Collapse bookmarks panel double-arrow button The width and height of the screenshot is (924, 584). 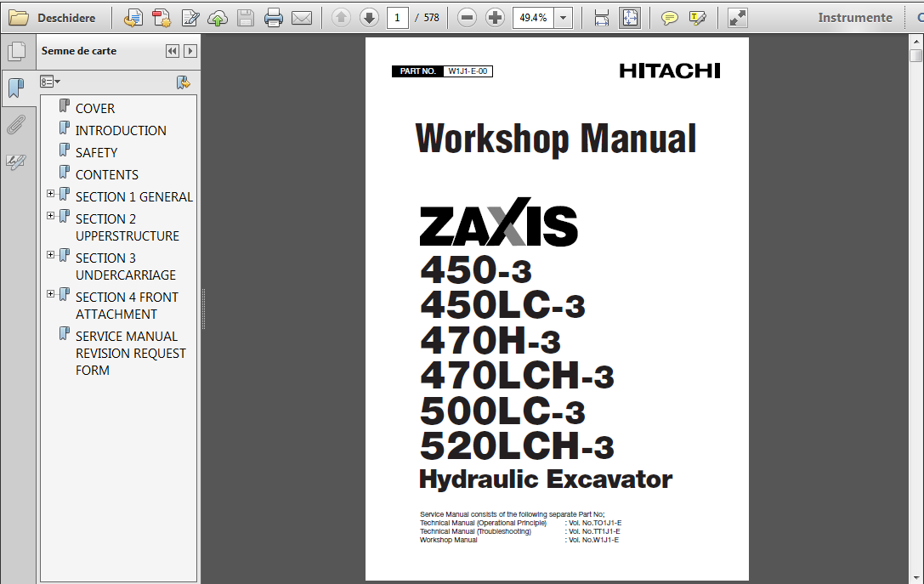172,51
